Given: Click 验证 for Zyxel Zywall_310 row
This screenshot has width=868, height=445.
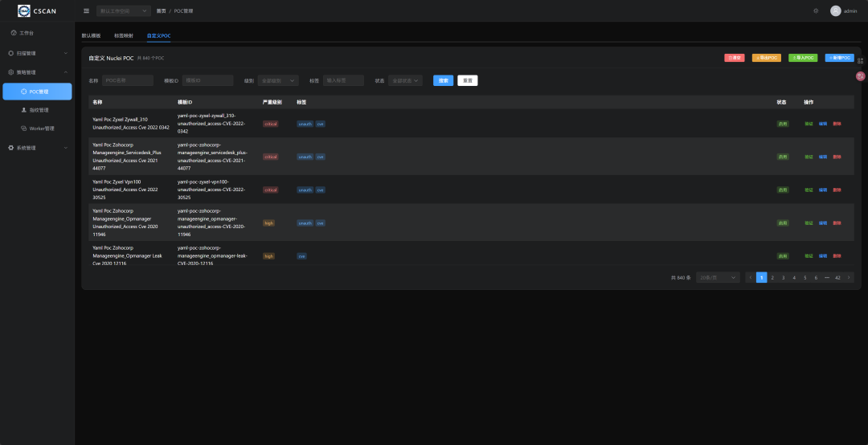Looking at the screenshot, I should click(809, 124).
